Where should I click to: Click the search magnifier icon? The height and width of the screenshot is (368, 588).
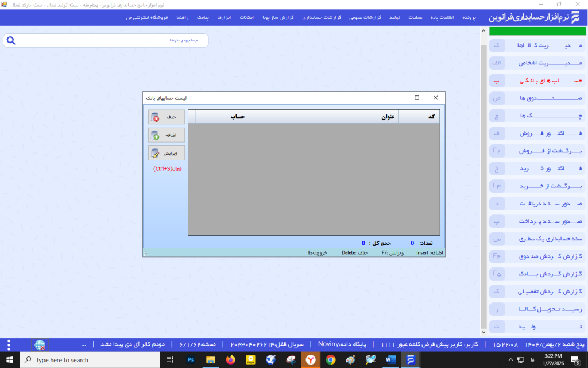[11, 41]
